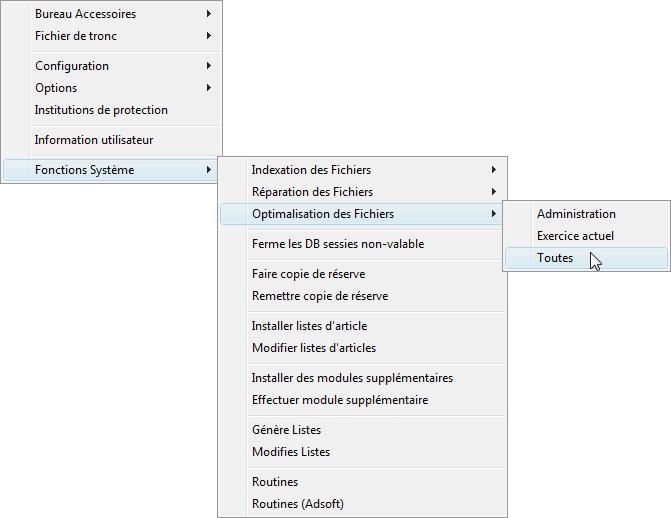Choose Ferme les DB sessies non-valable

tap(362, 244)
